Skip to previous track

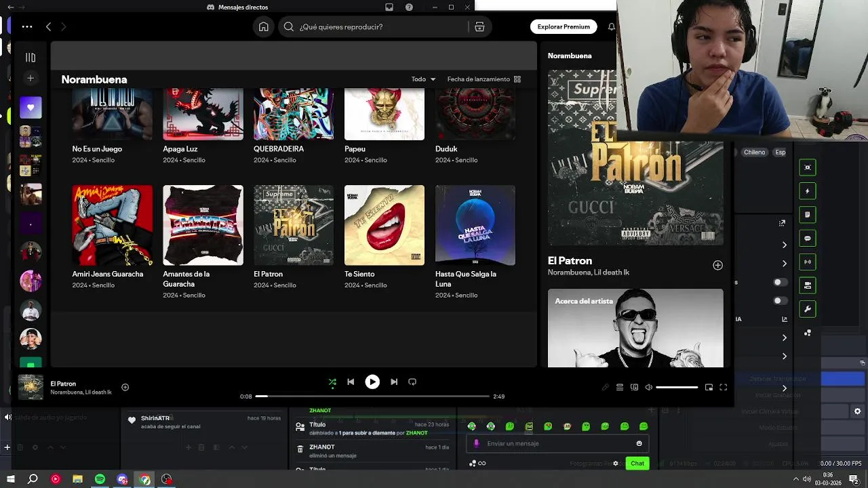(351, 382)
